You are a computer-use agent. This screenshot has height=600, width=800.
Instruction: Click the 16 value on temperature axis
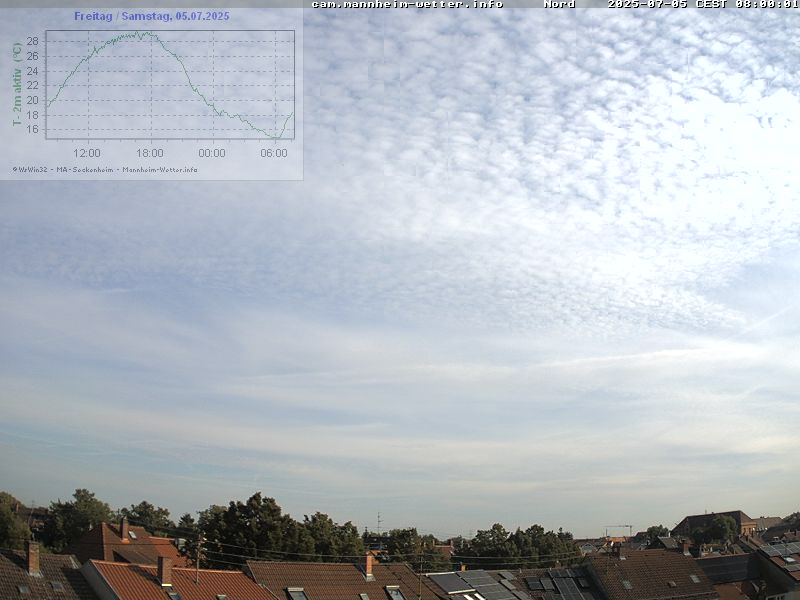pyautogui.click(x=32, y=129)
